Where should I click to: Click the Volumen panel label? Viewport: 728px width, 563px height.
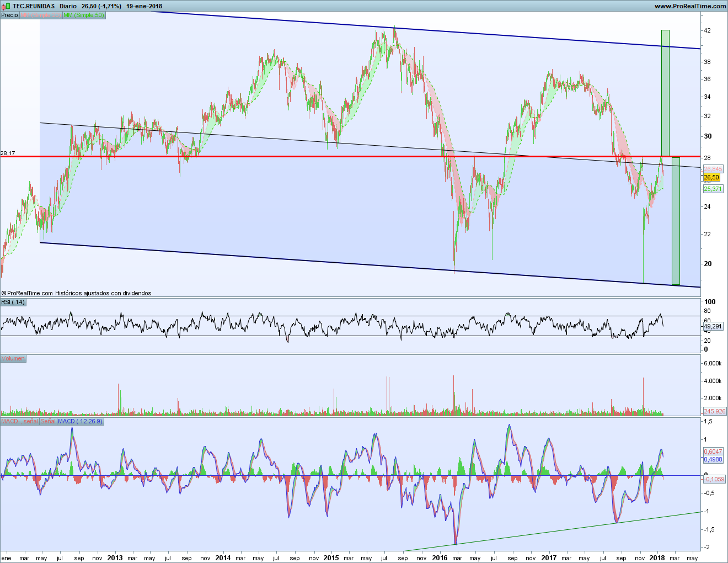pyautogui.click(x=13, y=358)
